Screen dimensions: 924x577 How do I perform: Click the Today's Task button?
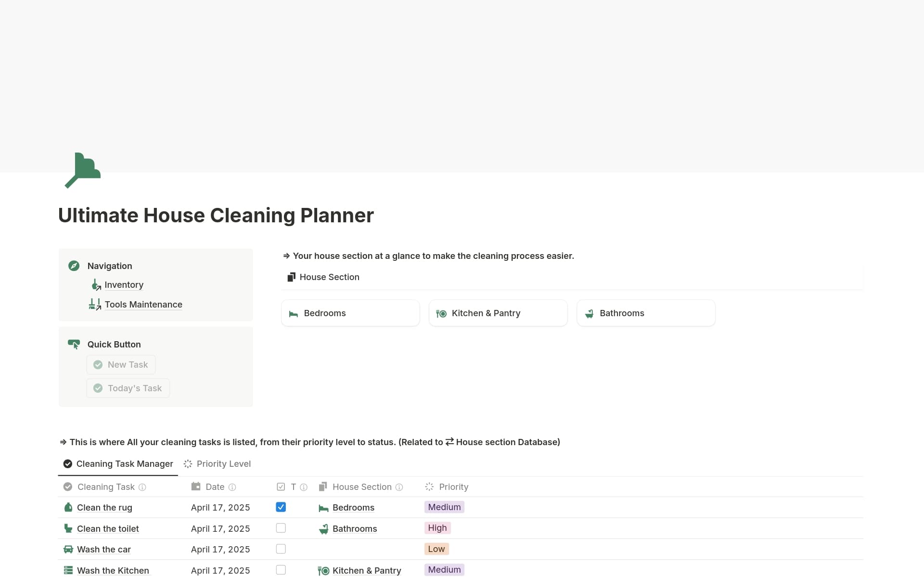pos(128,388)
